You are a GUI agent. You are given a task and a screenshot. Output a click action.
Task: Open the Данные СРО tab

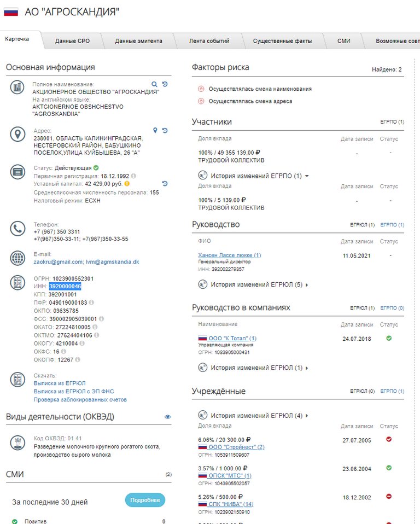point(72,41)
